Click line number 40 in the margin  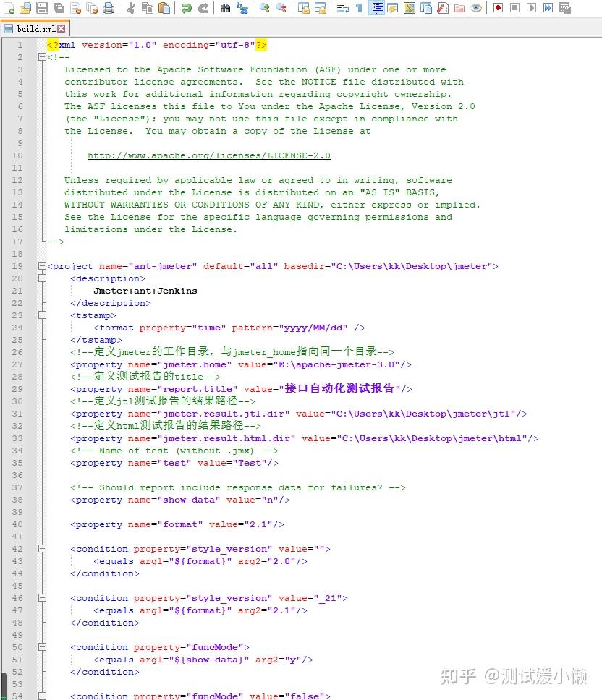coord(17,524)
